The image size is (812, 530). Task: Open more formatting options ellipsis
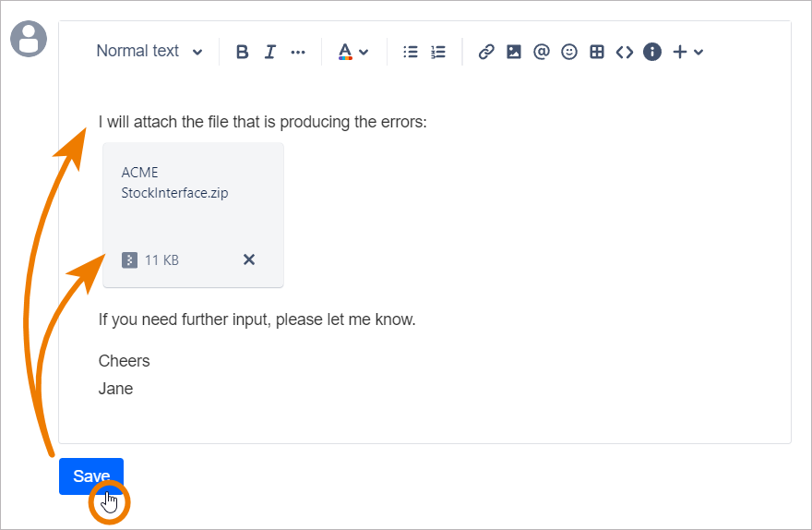click(297, 52)
